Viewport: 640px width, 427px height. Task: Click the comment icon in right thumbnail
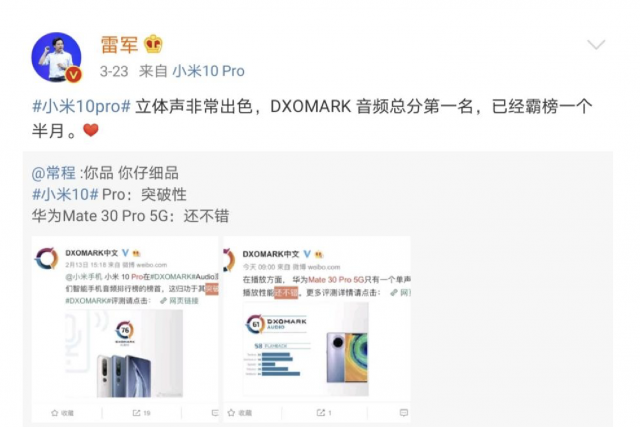pyautogui.click(x=404, y=413)
